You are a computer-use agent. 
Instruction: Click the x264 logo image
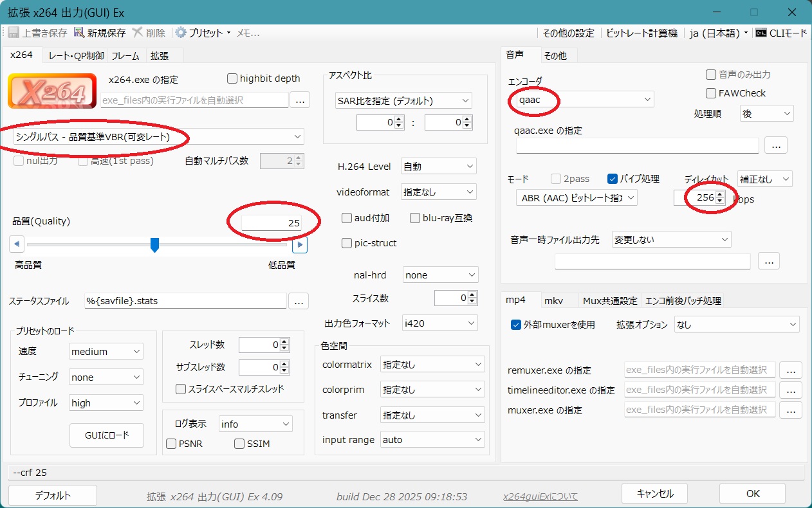pyautogui.click(x=52, y=91)
